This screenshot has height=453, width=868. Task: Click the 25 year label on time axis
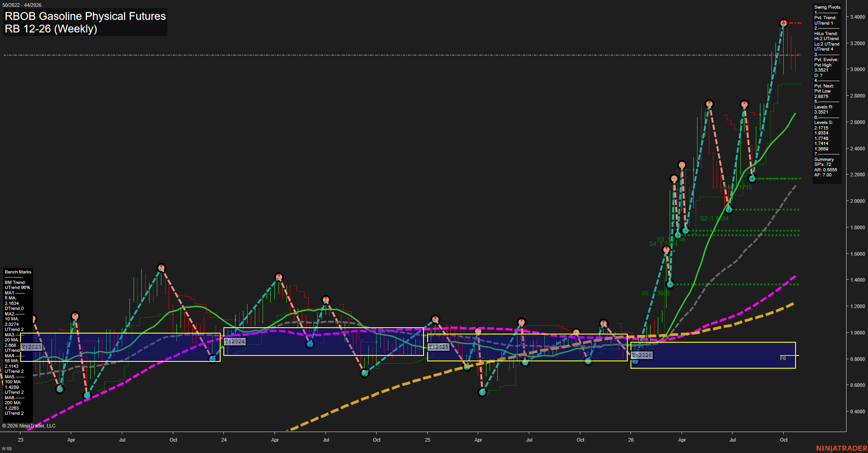[x=428, y=440]
